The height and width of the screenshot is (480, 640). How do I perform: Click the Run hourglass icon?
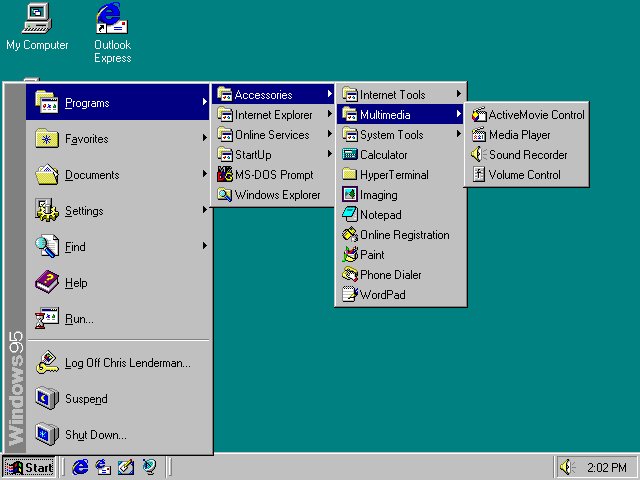click(47, 318)
